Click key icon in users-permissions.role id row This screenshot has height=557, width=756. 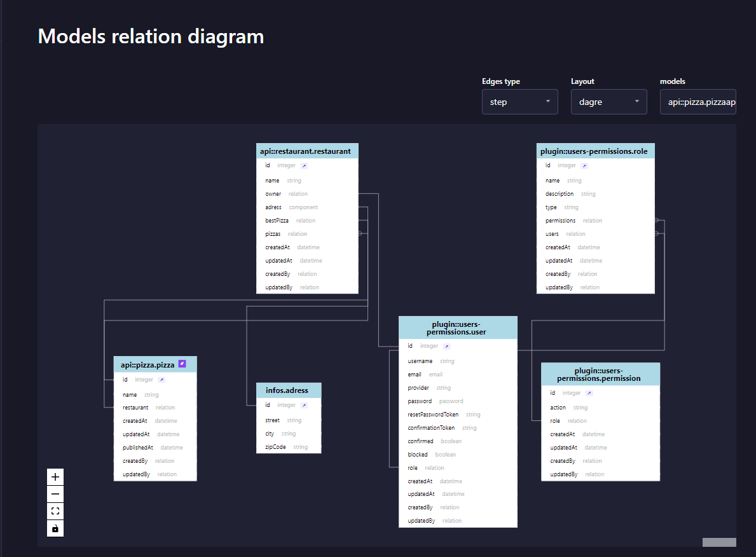584,165
